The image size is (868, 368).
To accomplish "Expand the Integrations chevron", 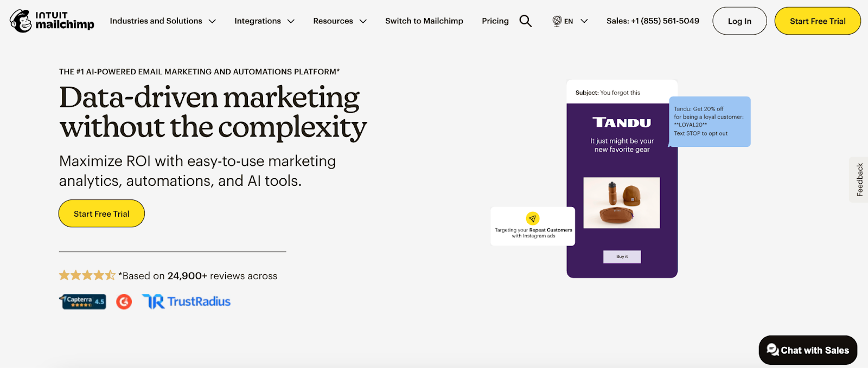I will pos(291,21).
